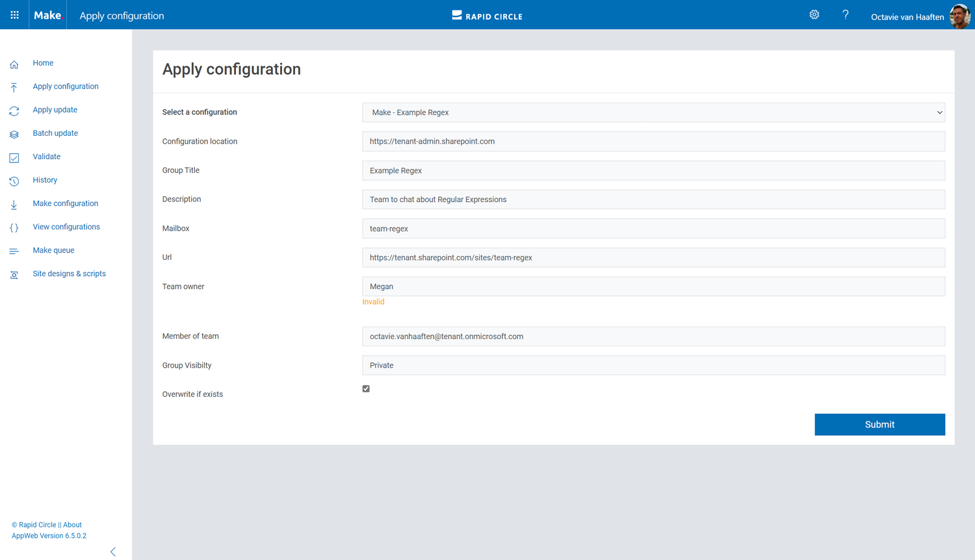The height and width of the screenshot is (560, 975).
Task: Click the History clock icon
Action: [14, 181]
